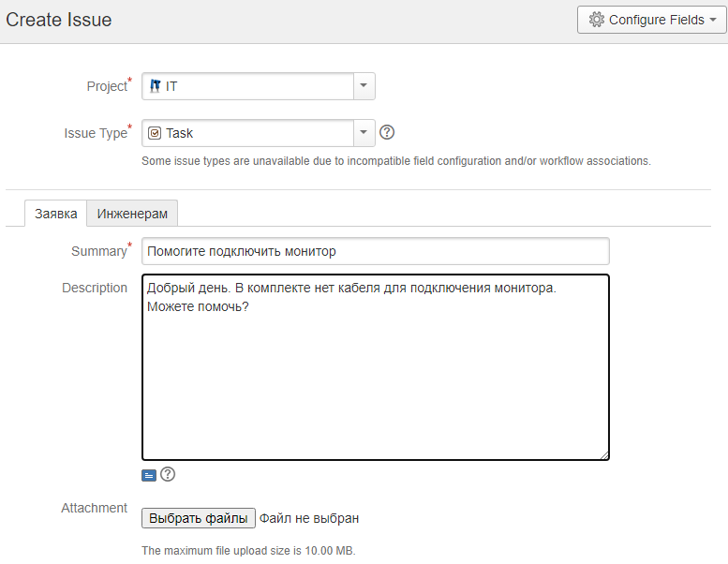Click the Attachment field label
The image size is (728, 564).
coord(94,508)
